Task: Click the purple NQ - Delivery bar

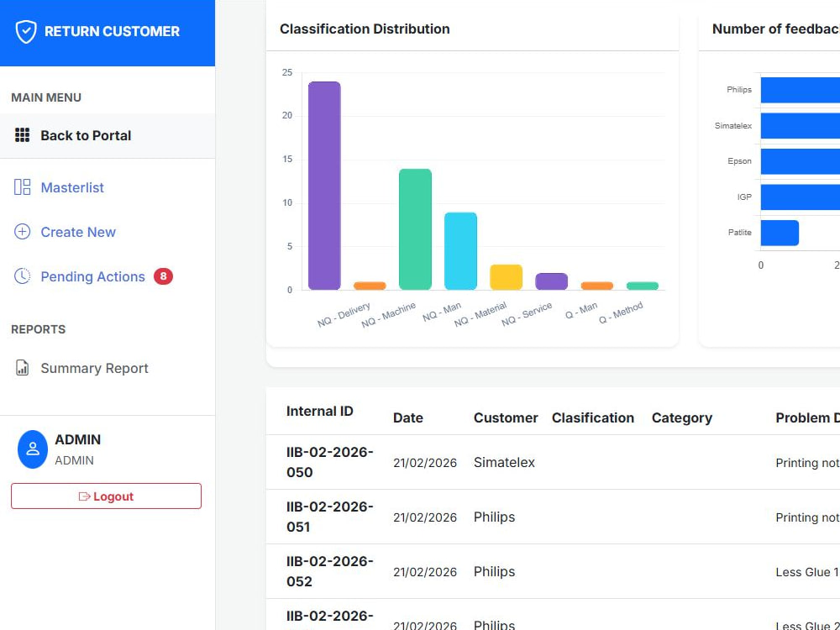Action: coord(324,186)
